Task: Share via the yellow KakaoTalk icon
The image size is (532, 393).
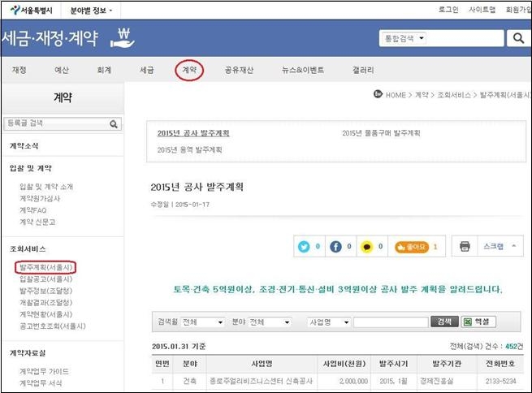Action: click(x=367, y=246)
